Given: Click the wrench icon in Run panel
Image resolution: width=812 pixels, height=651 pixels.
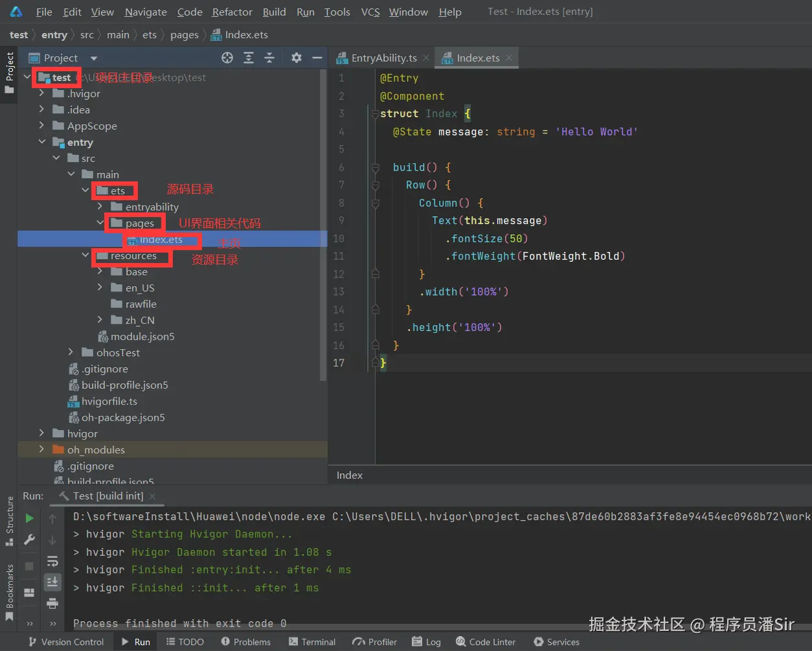Looking at the screenshot, I should tap(29, 540).
